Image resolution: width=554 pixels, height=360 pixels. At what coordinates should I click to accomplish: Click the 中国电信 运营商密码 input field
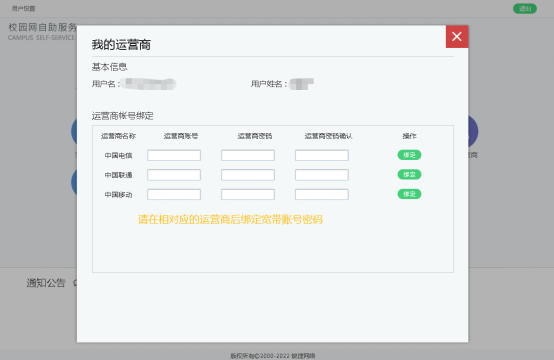(248, 155)
